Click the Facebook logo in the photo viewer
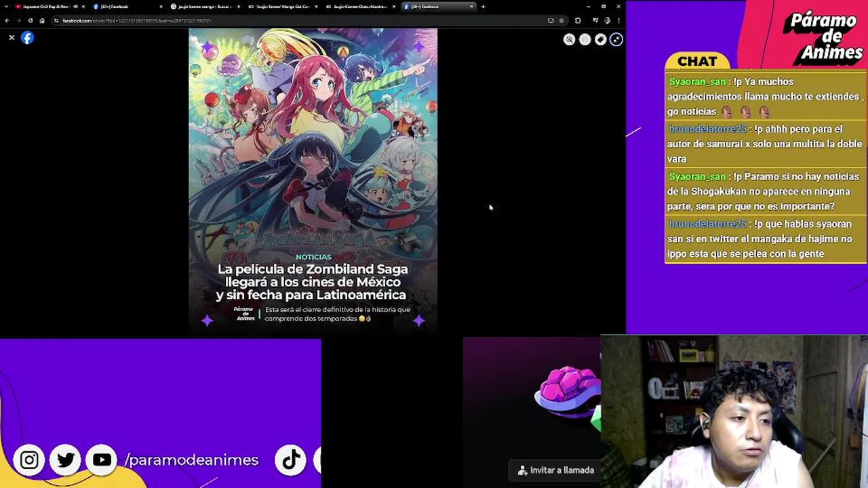Viewport: 868px width, 488px height. pyautogui.click(x=27, y=38)
